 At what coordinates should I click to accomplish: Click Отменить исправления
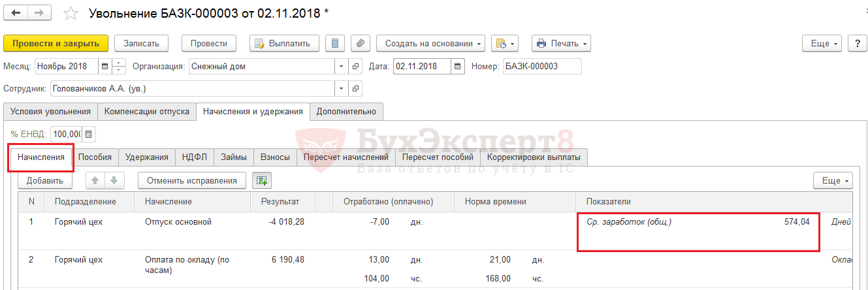192,181
